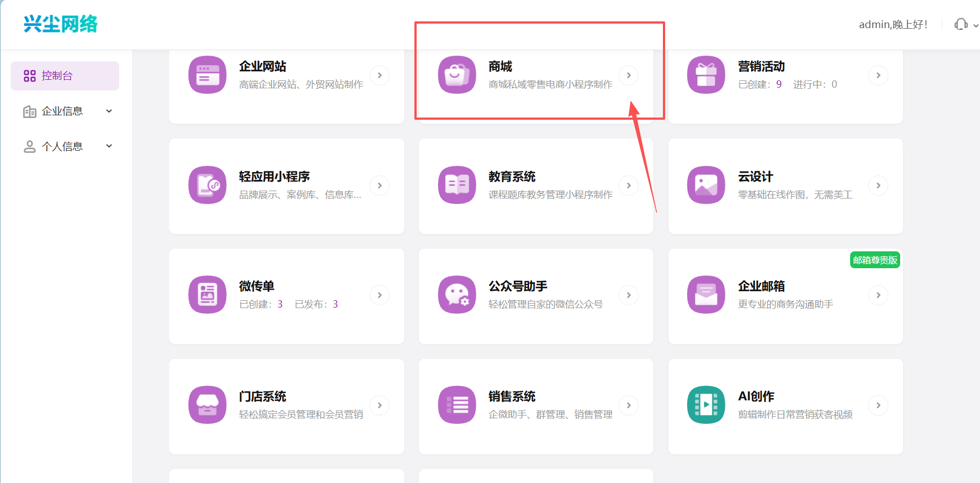Click the 云设计 picture icon
Image resolution: width=980 pixels, height=483 pixels.
(706, 185)
